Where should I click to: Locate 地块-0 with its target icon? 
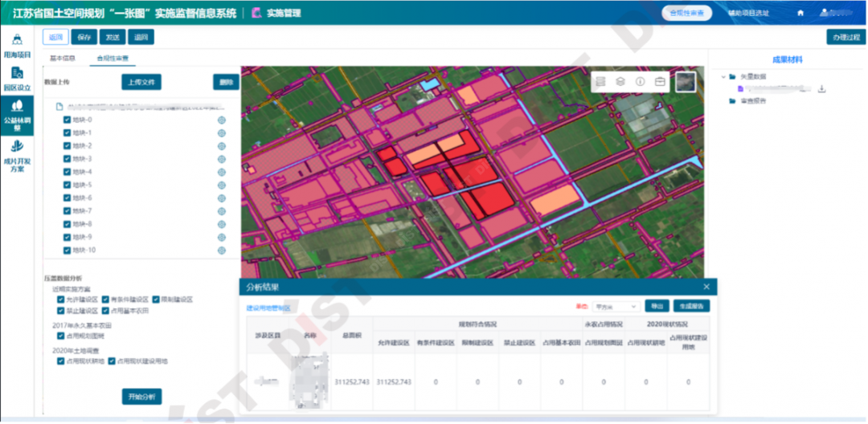pos(221,120)
